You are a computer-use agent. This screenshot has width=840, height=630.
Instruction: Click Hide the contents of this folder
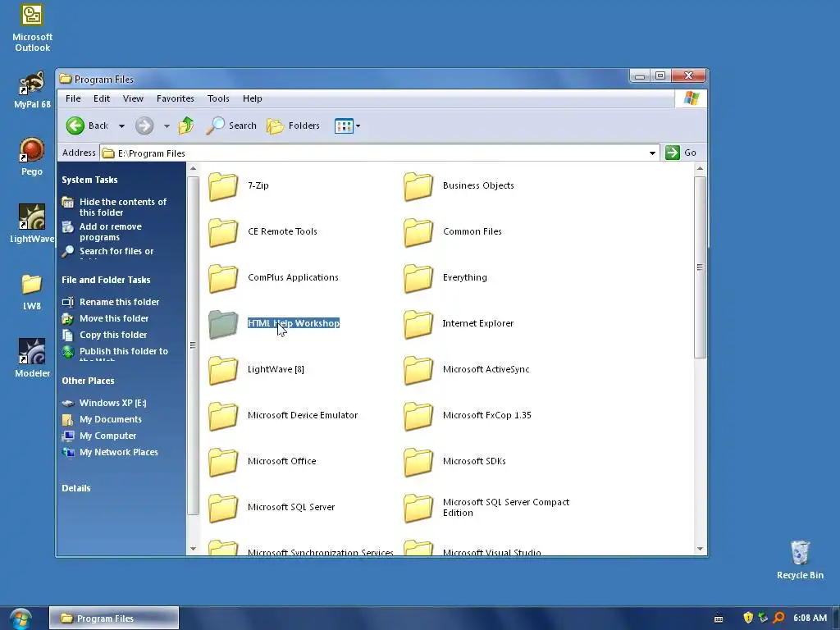pos(114,208)
